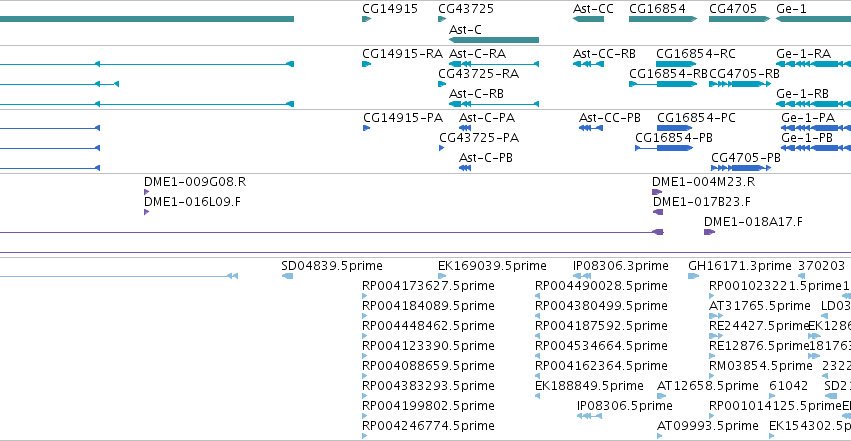851x441 pixels.
Task: Select protein CG14915-PA
Action: (366, 128)
